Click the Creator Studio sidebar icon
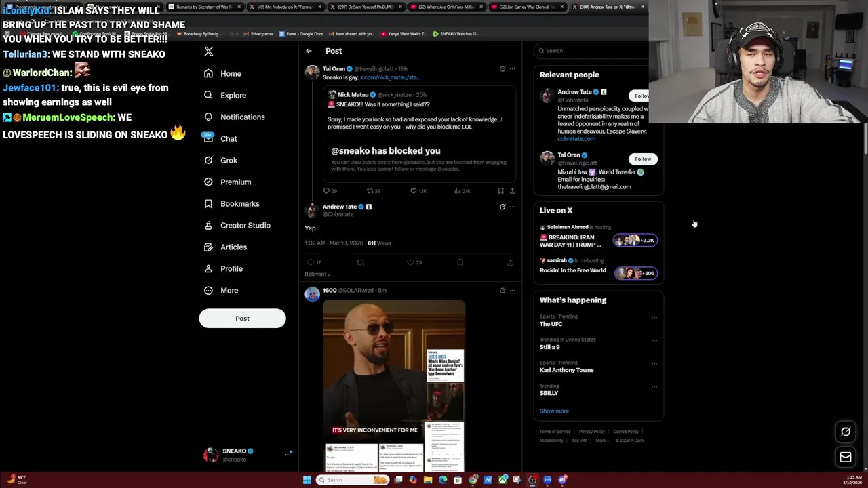Image resolution: width=868 pixels, height=488 pixels. (208, 225)
